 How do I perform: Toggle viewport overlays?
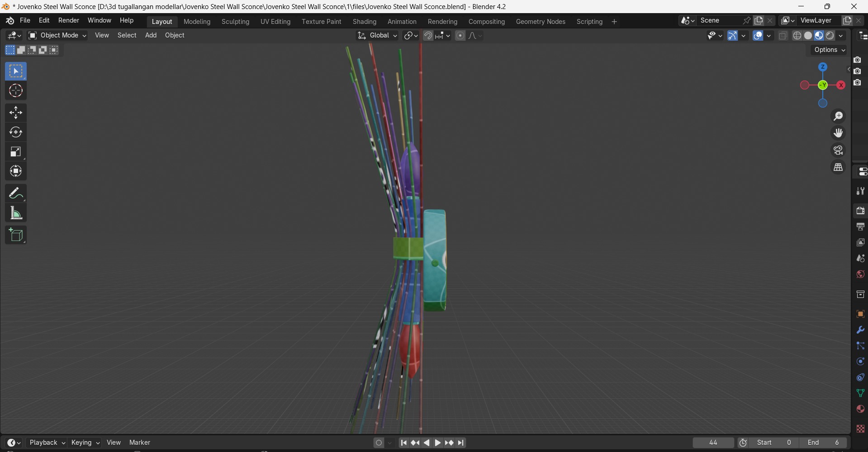[758, 36]
